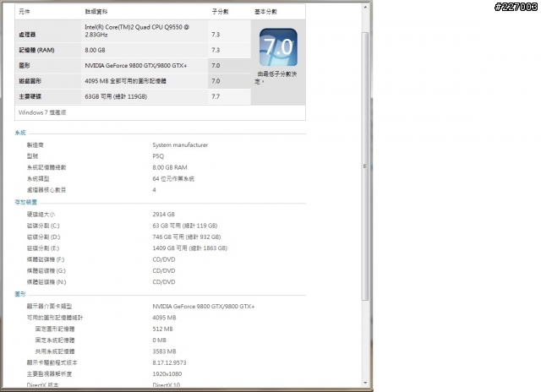
Task: Click CD/DVD value for drive N:
Action: 164,282
